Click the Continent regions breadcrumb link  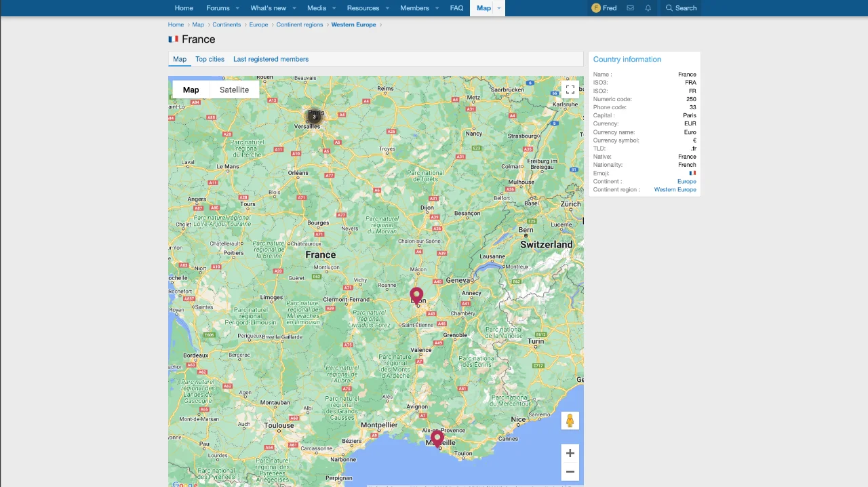point(300,24)
